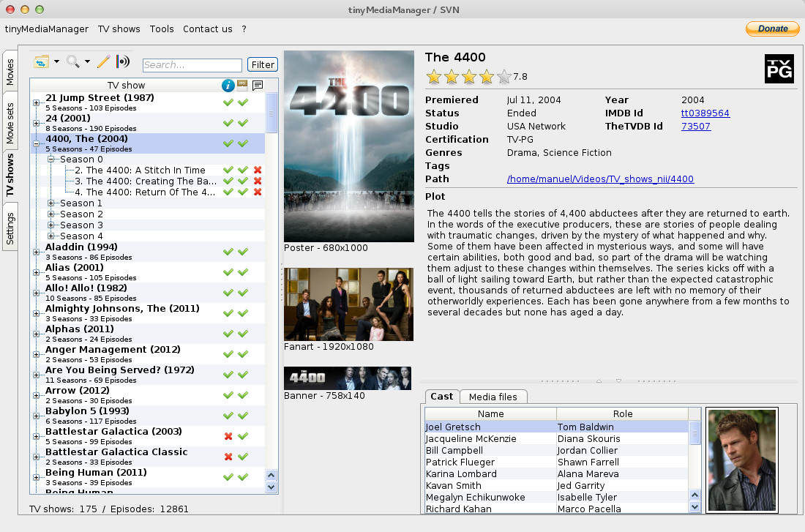Click the cast table scrollbar thumb
Viewport: 805px width, 532px height.
pyautogui.click(x=694, y=432)
